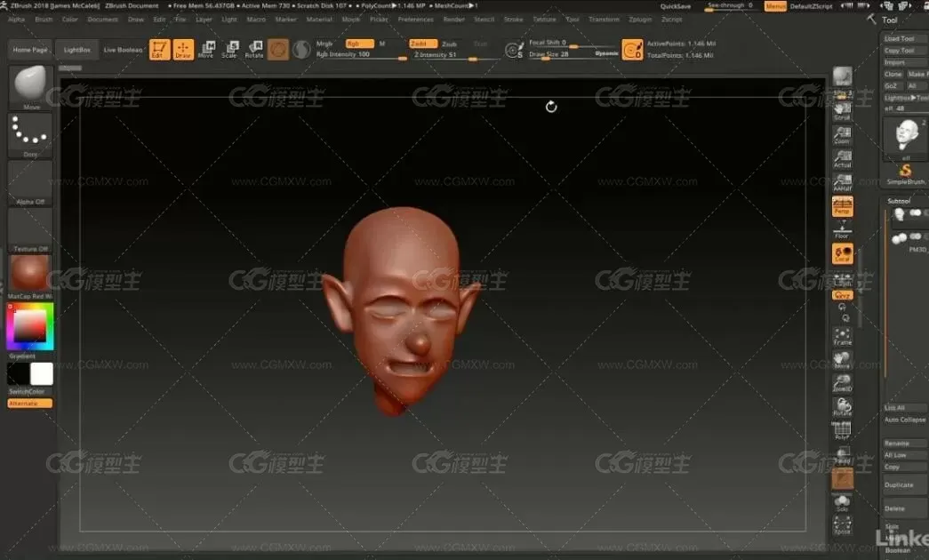The width and height of the screenshot is (929, 560).
Task: Toggle Solo mode button
Action: (x=842, y=502)
